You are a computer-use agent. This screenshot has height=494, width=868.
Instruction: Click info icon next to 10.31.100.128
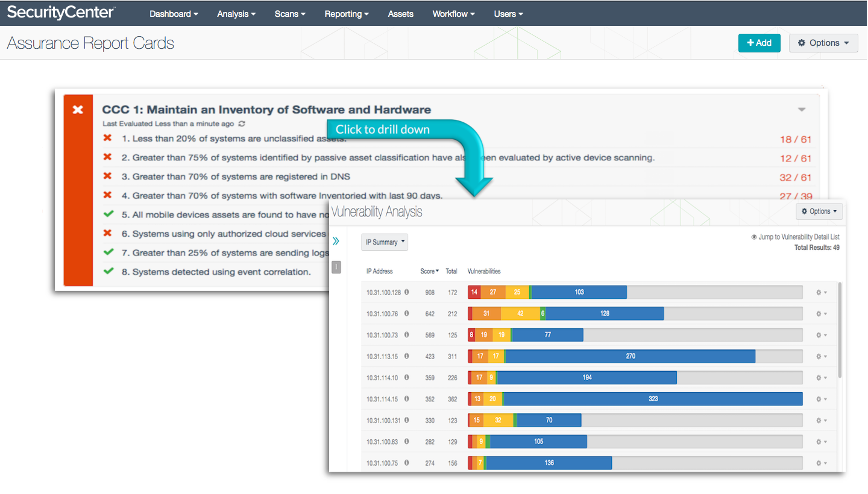406,292
